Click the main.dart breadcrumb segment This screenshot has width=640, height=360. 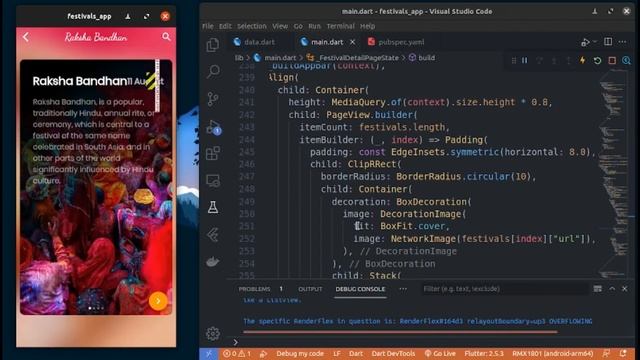click(280, 58)
